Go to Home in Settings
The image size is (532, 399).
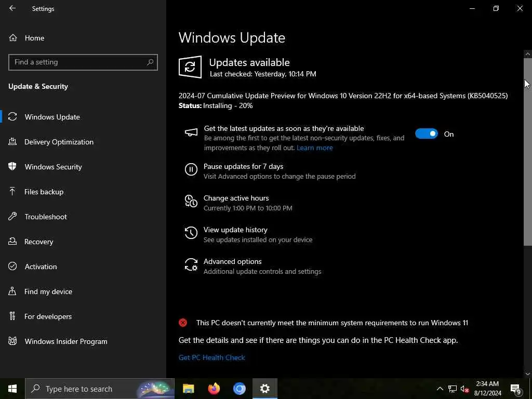click(35, 38)
